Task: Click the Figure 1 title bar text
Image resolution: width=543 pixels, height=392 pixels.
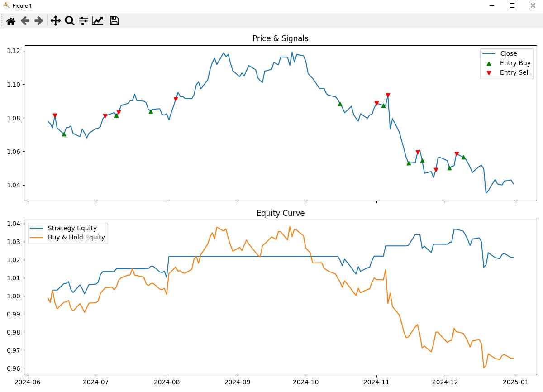Action: coord(22,5)
